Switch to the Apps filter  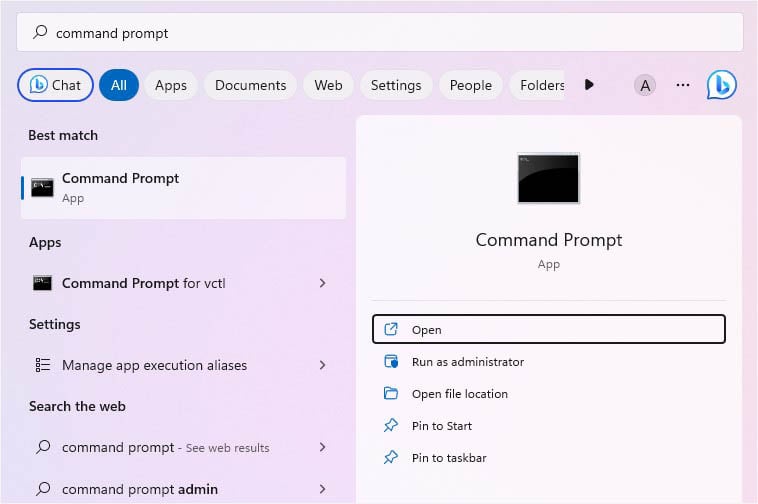tap(171, 85)
